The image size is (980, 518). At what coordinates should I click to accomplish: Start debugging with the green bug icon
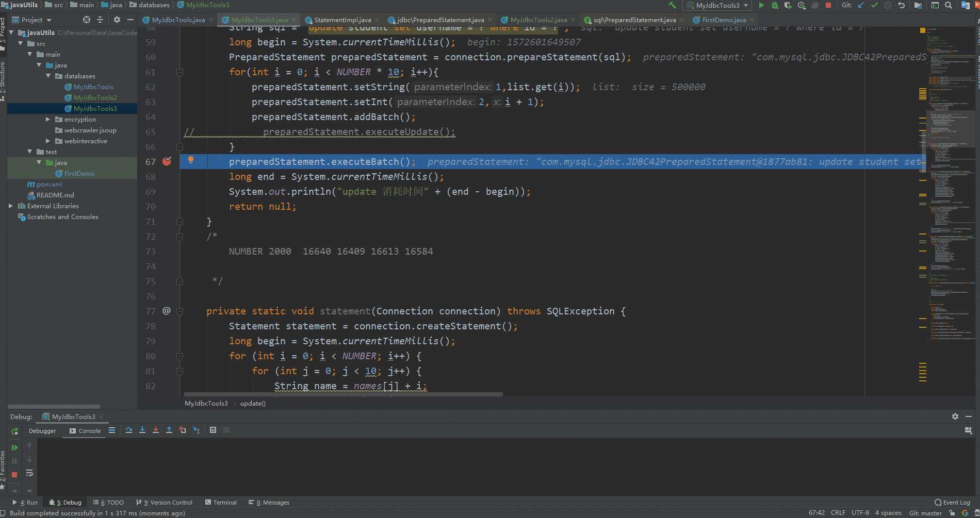click(775, 5)
